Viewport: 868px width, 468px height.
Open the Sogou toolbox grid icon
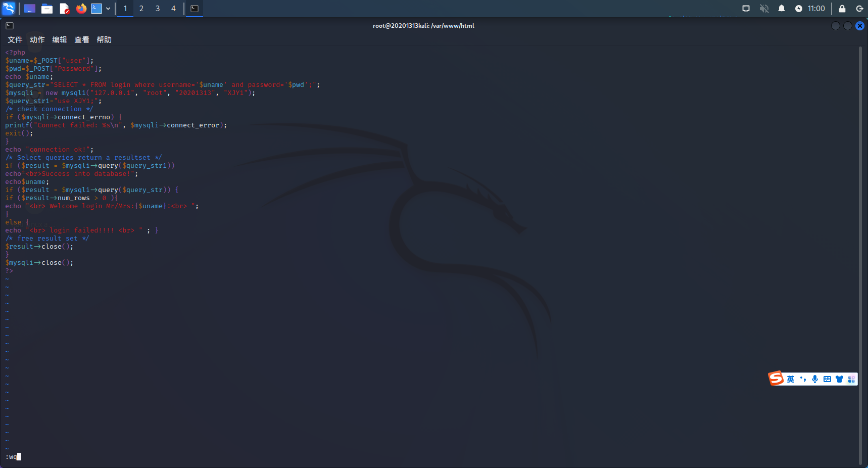(851, 379)
